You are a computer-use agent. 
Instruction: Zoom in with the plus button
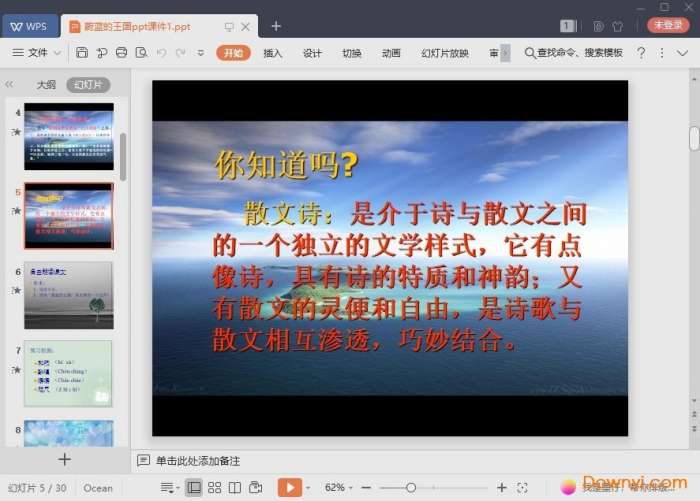(x=502, y=488)
